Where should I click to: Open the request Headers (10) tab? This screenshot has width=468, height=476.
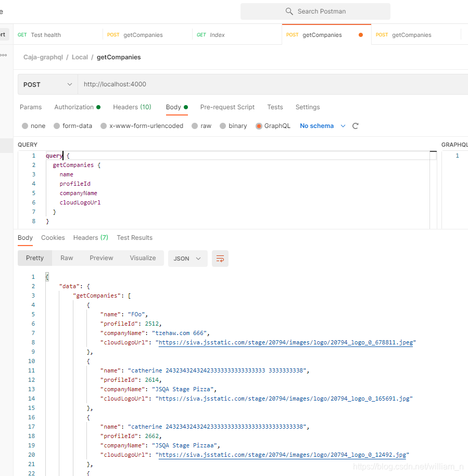pyautogui.click(x=132, y=107)
